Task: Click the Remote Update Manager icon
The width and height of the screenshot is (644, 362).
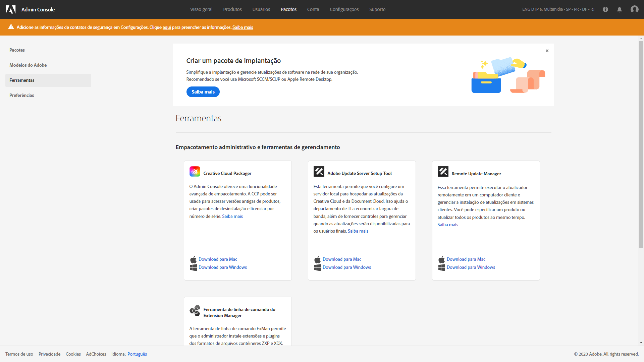Action: point(443,171)
